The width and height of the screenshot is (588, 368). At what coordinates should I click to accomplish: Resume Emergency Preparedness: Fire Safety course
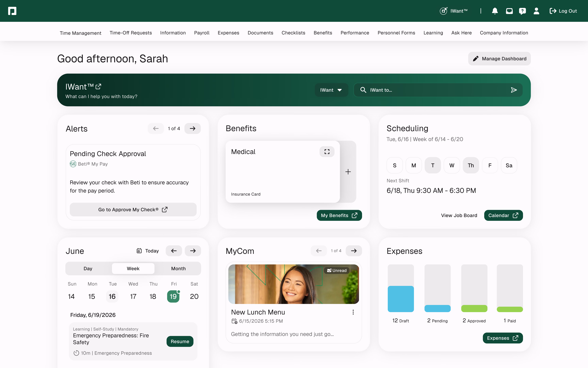click(x=180, y=342)
